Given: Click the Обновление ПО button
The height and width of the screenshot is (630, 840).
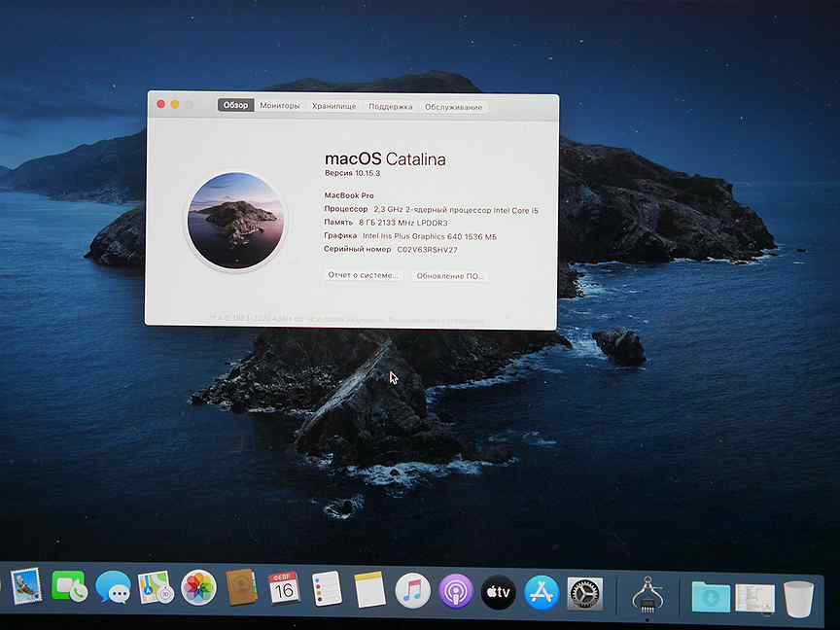Looking at the screenshot, I should pyautogui.click(x=449, y=276).
